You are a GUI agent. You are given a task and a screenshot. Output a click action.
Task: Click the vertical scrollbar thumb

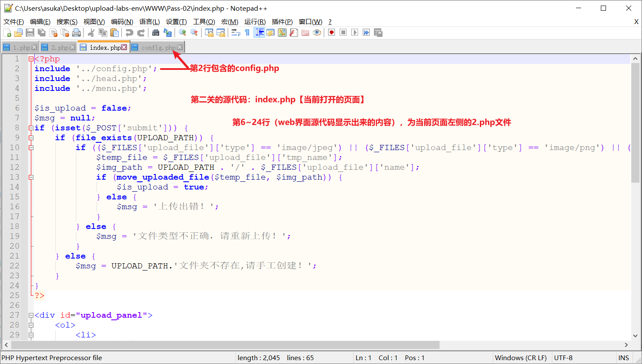(635, 123)
